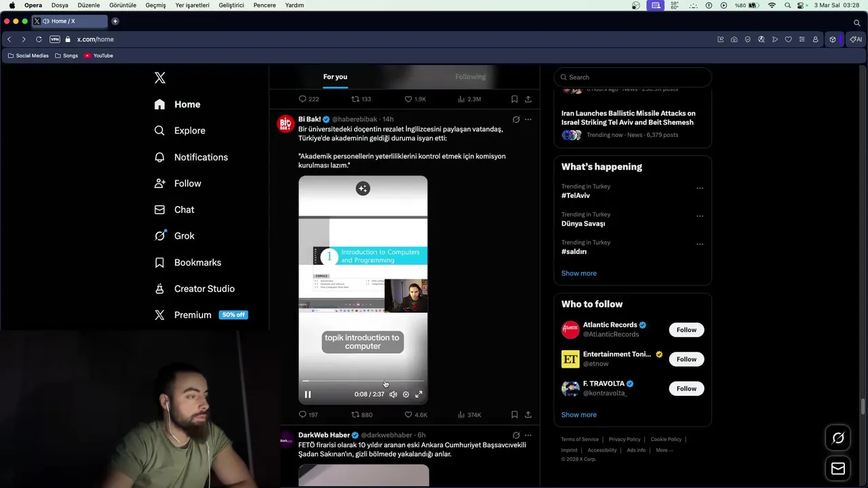Reply to the top post with 222 replies
The image size is (868, 488).
309,99
